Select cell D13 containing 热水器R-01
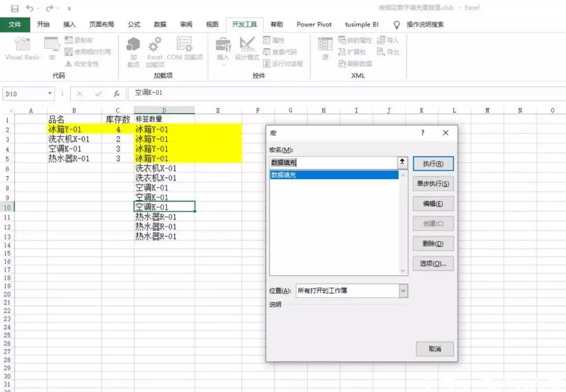The image size is (566, 392). pos(164,236)
